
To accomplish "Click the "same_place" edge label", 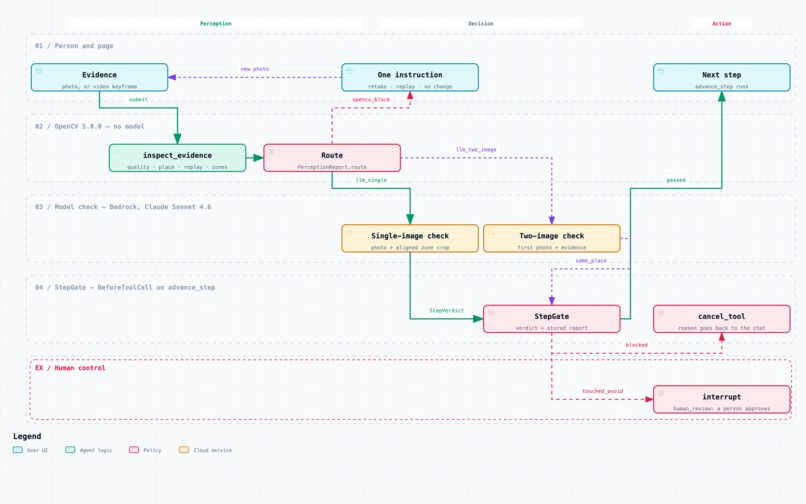I will [x=591, y=261].
